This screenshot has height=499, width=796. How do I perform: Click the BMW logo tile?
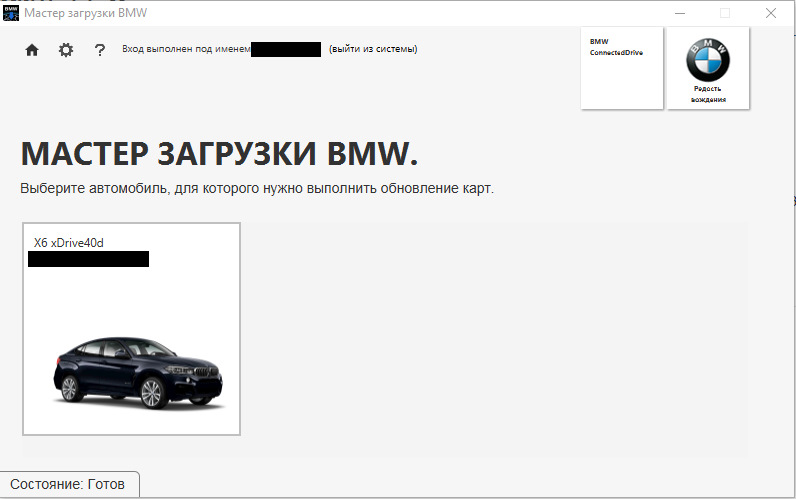point(708,68)
